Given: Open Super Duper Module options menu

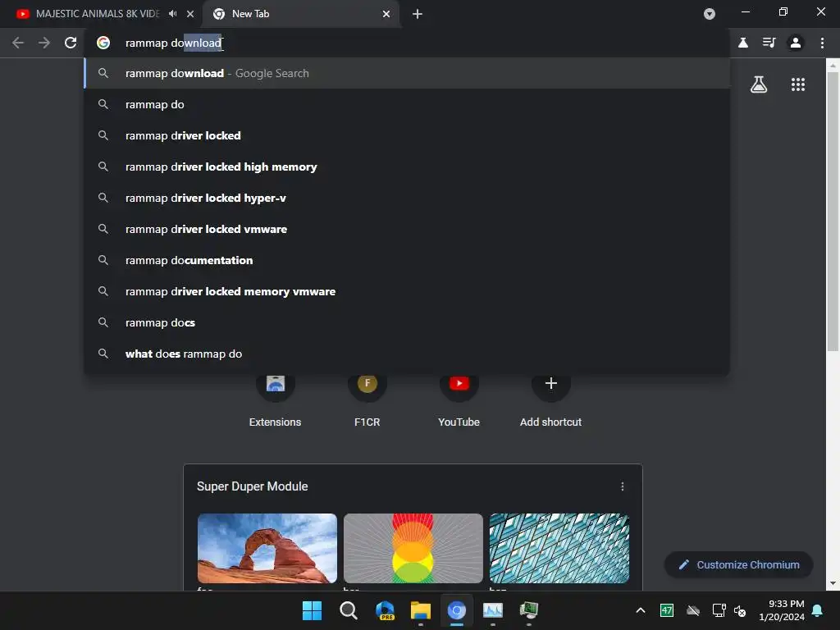Looking at the screenshot, I should pos(622,486).
